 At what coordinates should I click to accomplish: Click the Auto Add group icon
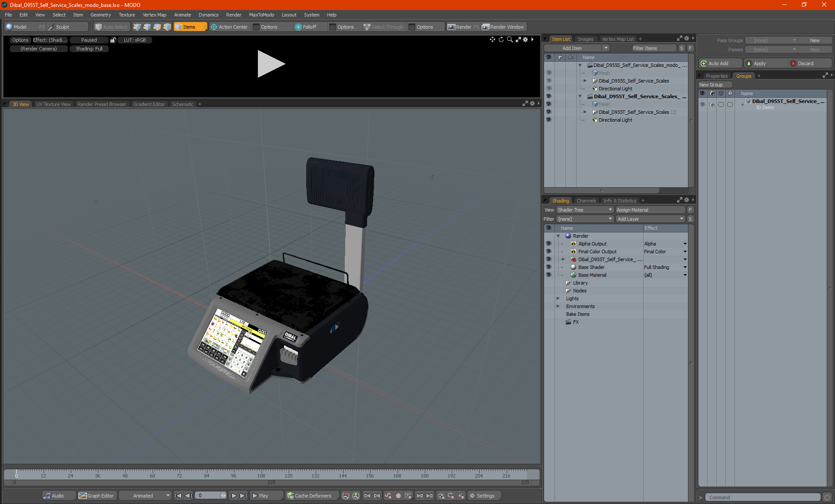703,63
